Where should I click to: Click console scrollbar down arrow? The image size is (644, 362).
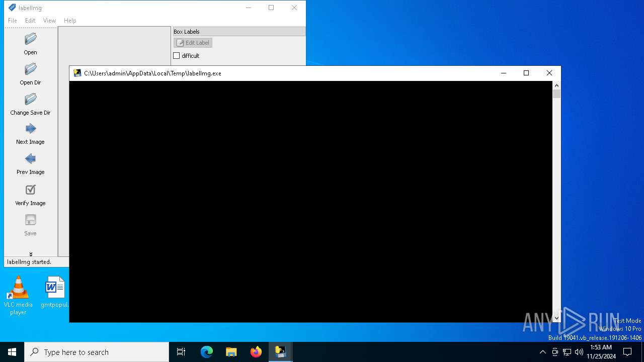pyautogui.click(x=556, y=318)
